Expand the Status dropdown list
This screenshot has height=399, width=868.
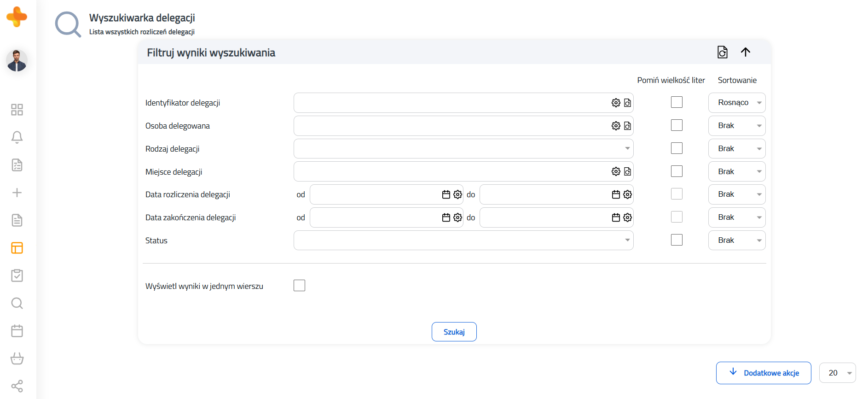pos(463,241)
